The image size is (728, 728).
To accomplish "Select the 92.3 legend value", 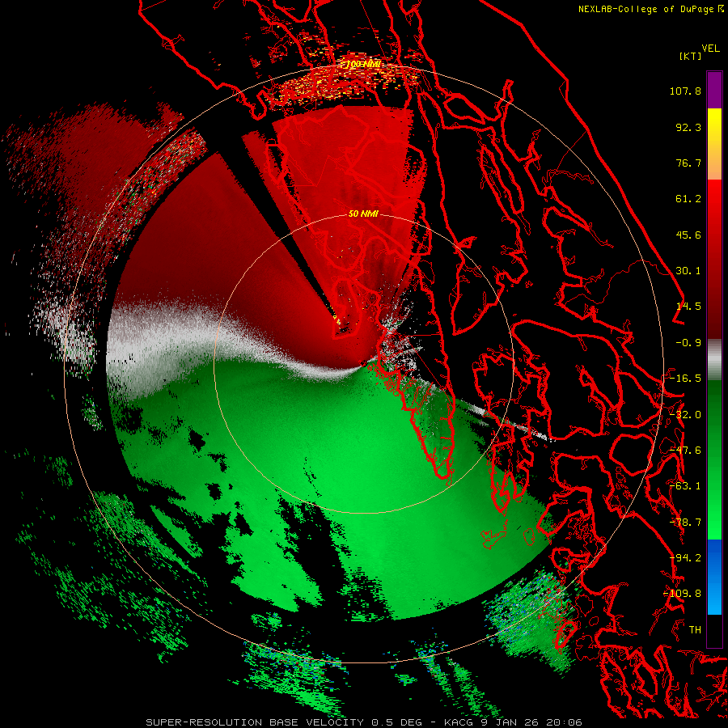I will (688, 127).
